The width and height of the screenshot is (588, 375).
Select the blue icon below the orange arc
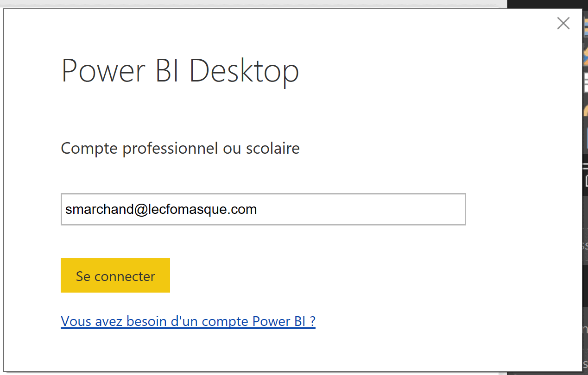(586, 137)
